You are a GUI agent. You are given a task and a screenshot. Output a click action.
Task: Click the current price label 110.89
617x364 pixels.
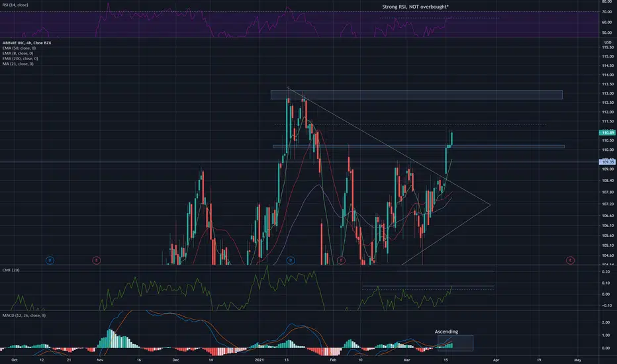[608, 132]
